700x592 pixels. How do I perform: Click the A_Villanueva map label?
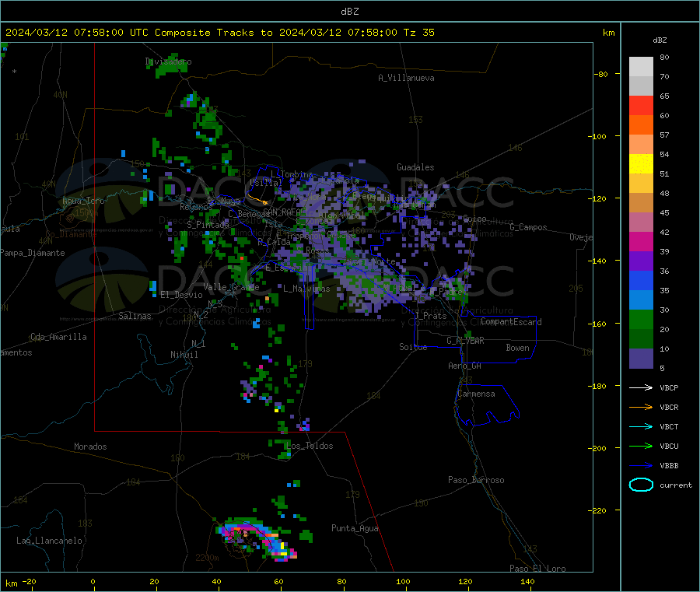[406, 78]
